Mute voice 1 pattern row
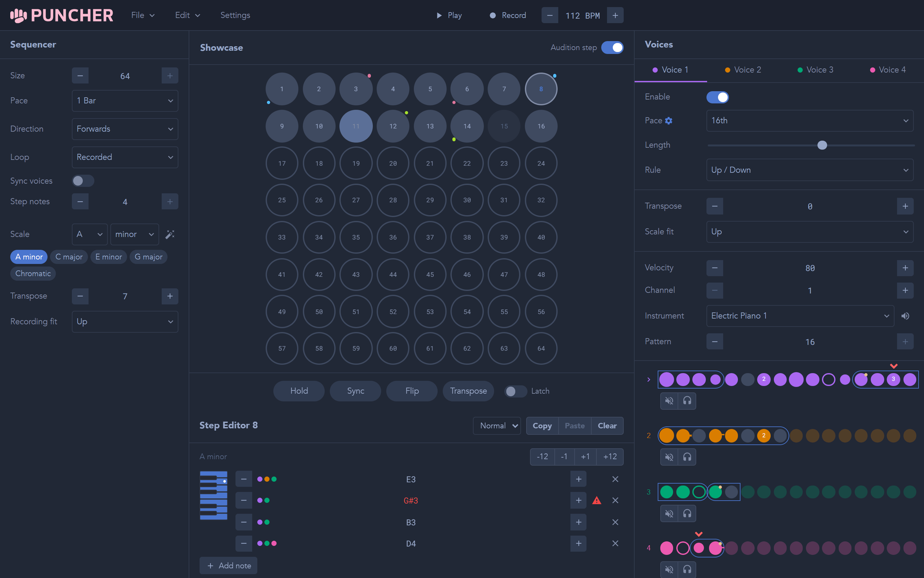The width and height of the screenshot is (924, 578). (669, 401)
